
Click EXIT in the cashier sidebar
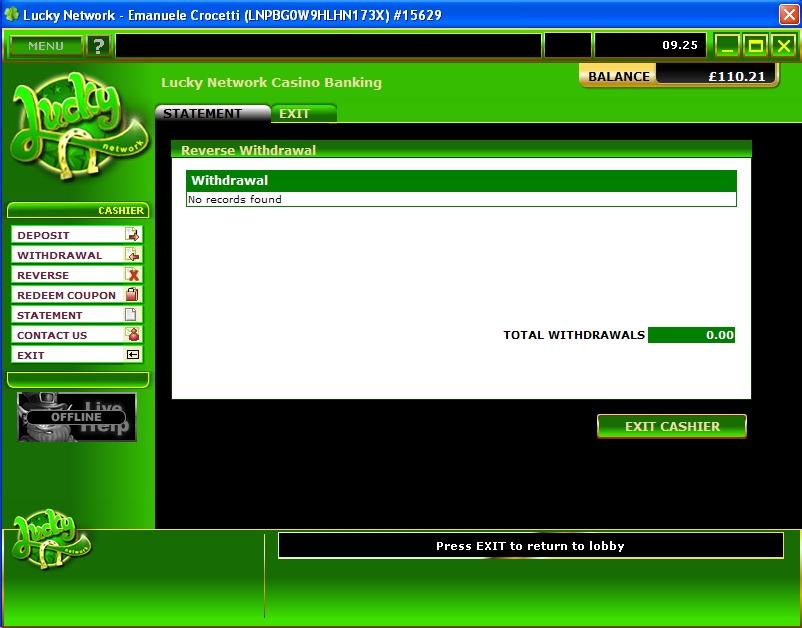[77, 354]
